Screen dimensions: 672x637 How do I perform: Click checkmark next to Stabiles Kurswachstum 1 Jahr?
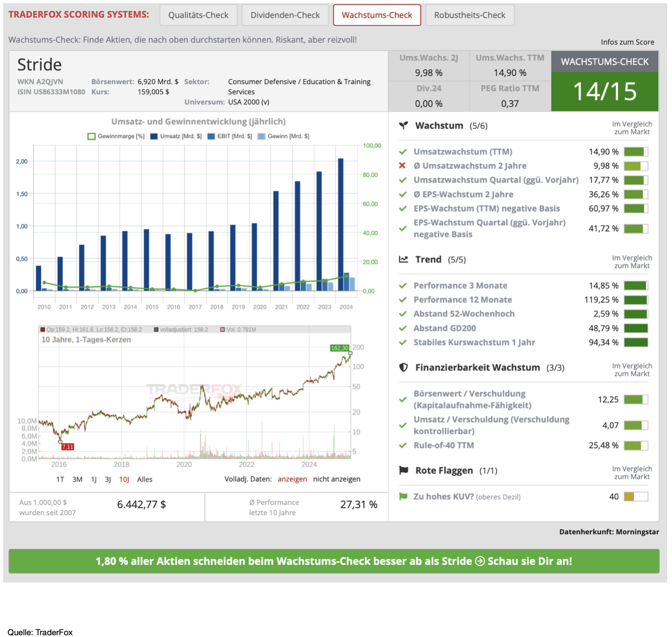tap(403, 342)
